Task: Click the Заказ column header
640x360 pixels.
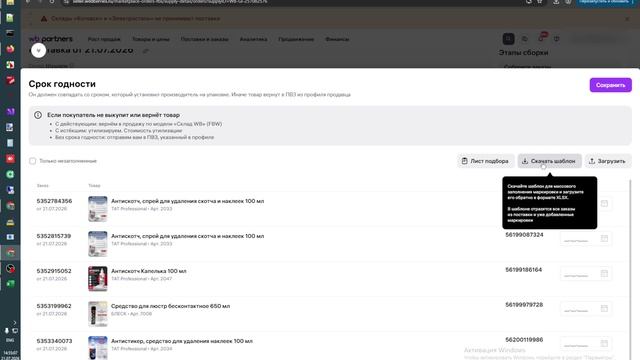Action: click(42, 186)
